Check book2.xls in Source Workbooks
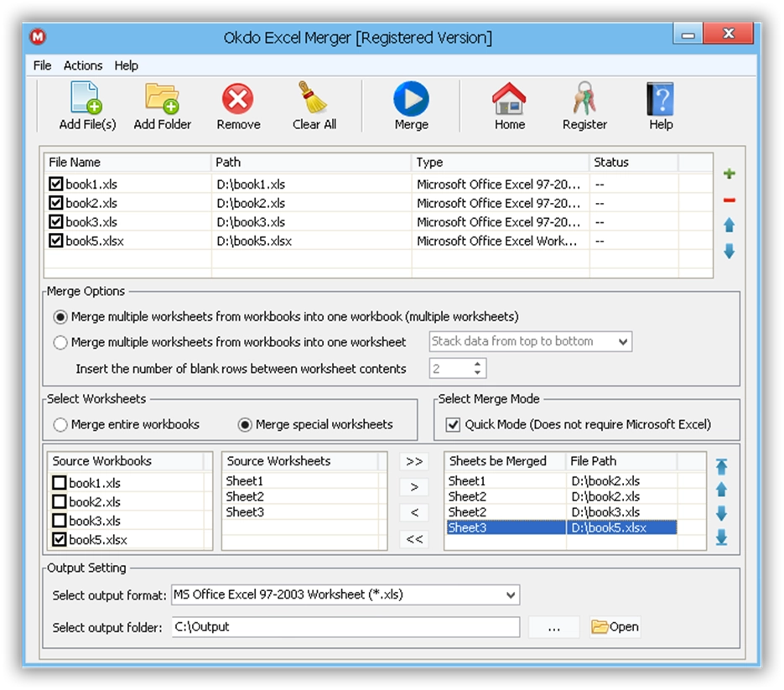Image resolution: width=784 pixels, height=690 pixels. (59, 501)
